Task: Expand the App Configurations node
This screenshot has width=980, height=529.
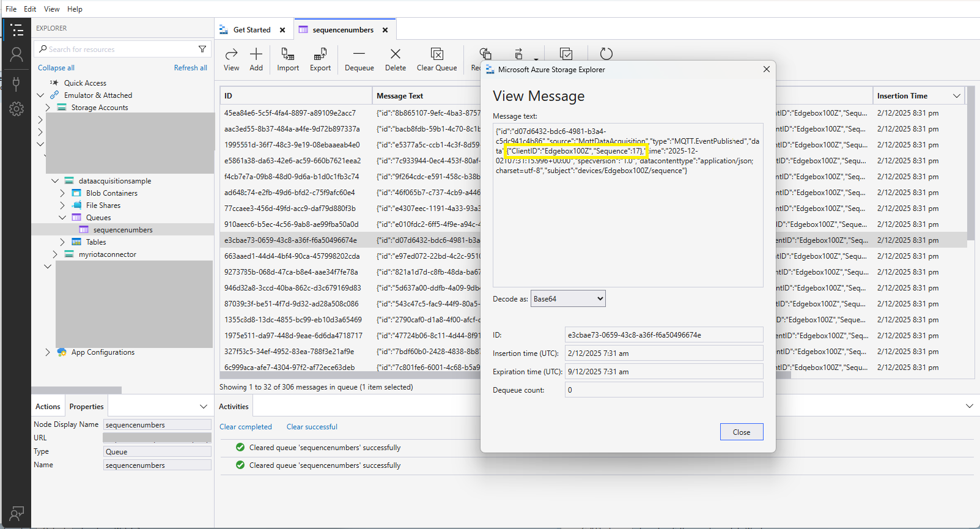Action: 48,352
